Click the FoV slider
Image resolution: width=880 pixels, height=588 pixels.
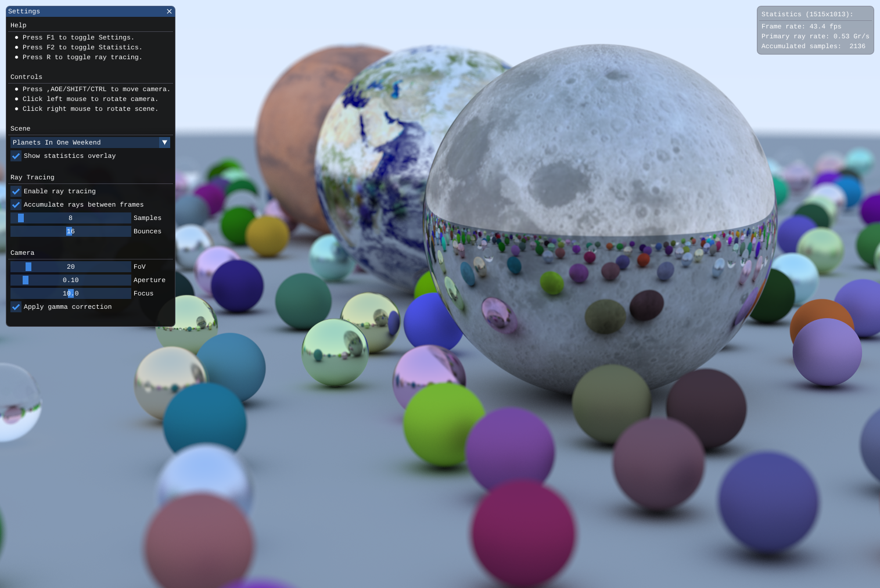71,266
